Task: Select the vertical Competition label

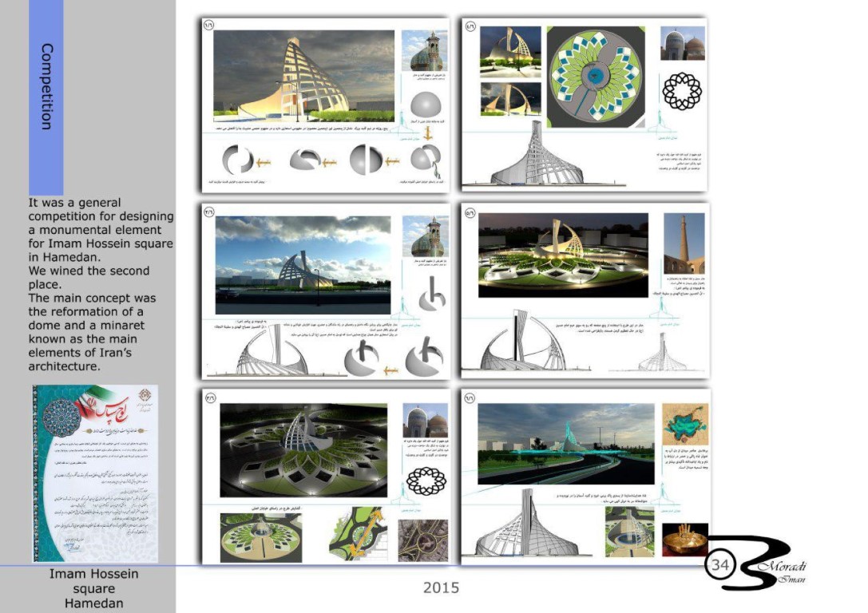Action: tap(46, 86)
